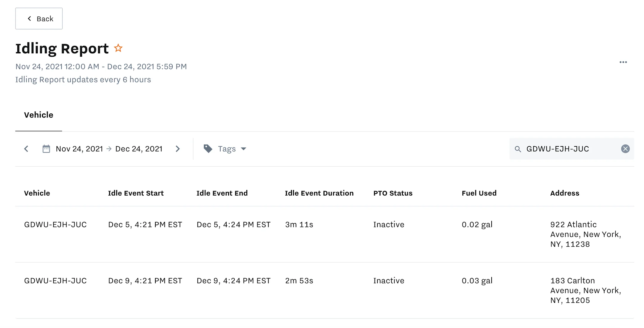Click the tag icon beside Tags

click(x=208, y=148)
